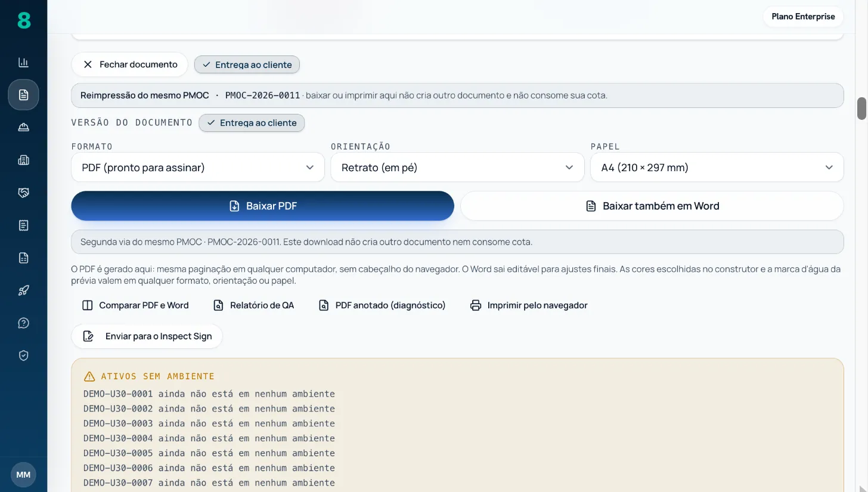Click the Ativos sem ambiente warning triangle
Image resolution: width=868 pixels, height=492 pixels.
89,376
